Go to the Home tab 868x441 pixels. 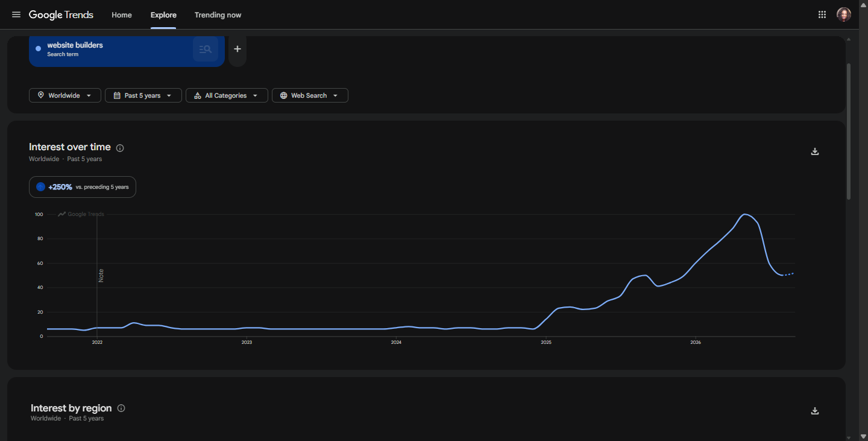point(122,15)
